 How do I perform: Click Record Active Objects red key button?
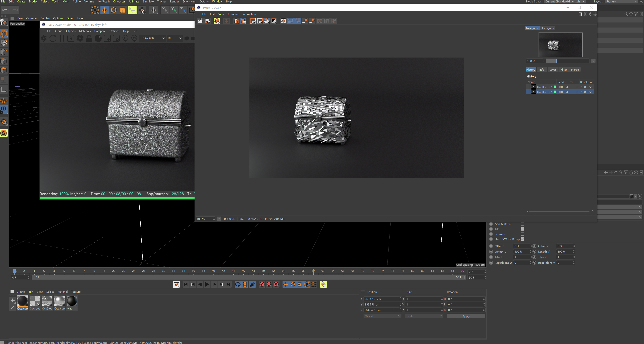pyautogui.click(x=262, y=285)
